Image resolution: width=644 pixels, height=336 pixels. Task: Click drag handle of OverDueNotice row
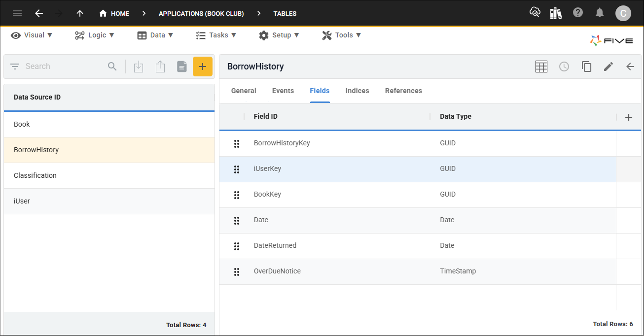[237, 271]
